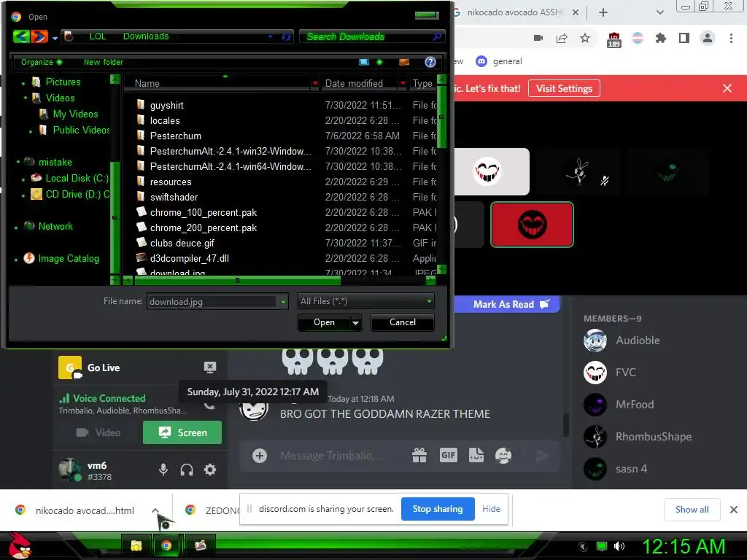Screen dimensions: 747x560
Task: Go forward using the orange forward arrow
Action: (39, 36)
